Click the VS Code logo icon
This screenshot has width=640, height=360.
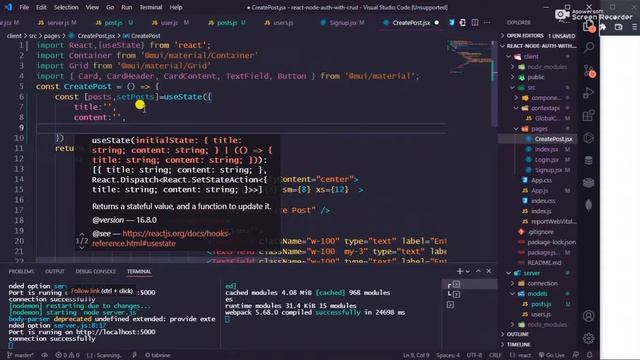(x=8, y=7)
